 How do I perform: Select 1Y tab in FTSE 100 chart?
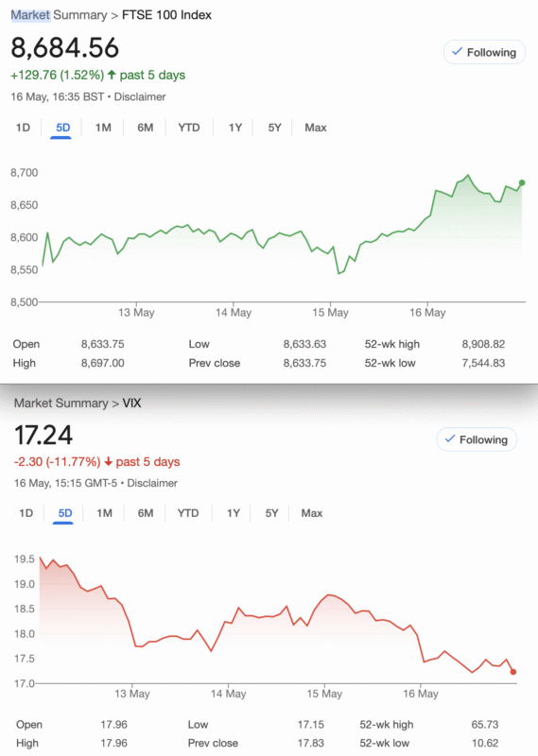[x=235, y=128]
